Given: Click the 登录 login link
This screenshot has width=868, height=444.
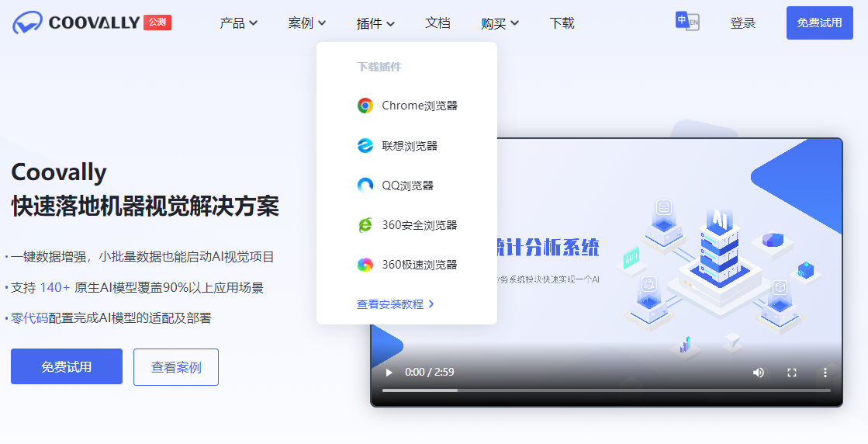Looking at the screenshot, I should click(x=743, y=23).
